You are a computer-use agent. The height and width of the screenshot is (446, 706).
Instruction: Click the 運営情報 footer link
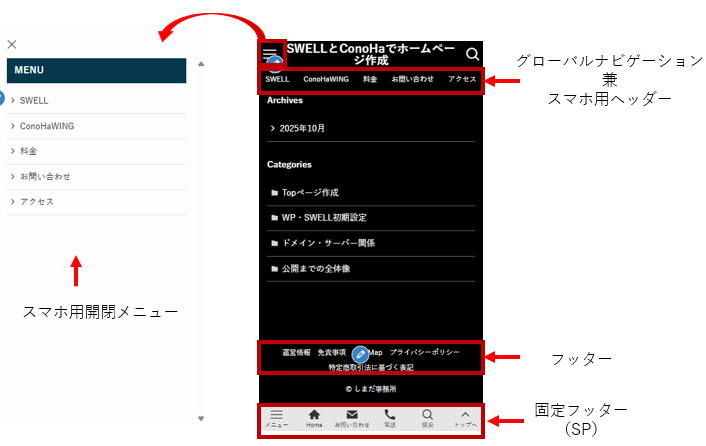296,352
